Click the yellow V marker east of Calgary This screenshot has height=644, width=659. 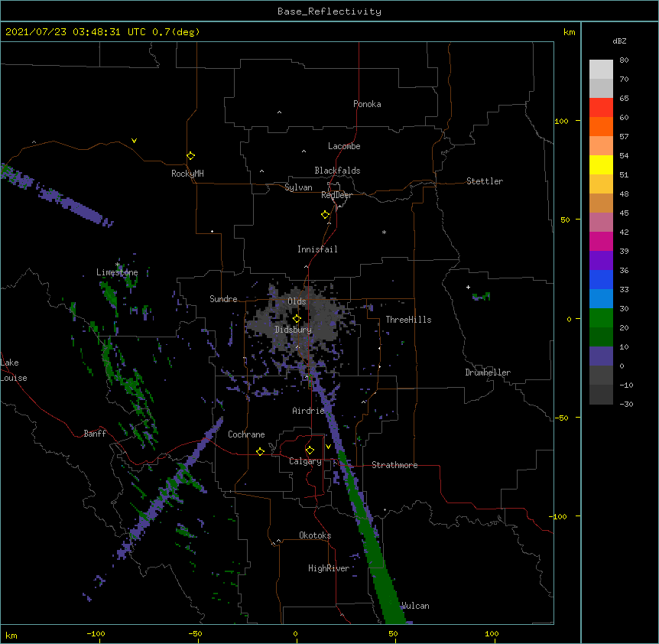(x=328, y=447)
